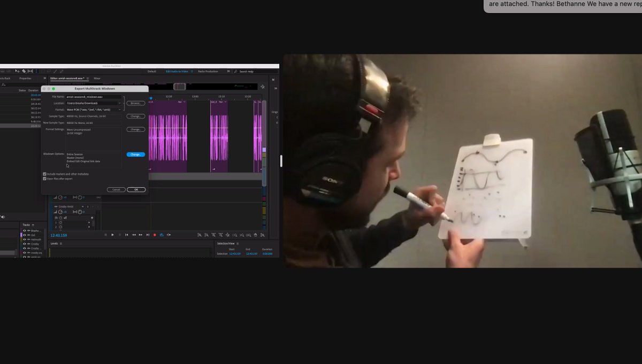Toggle Open files after export checkbox
Screen dimensions: 642x364
coord(44,179)
